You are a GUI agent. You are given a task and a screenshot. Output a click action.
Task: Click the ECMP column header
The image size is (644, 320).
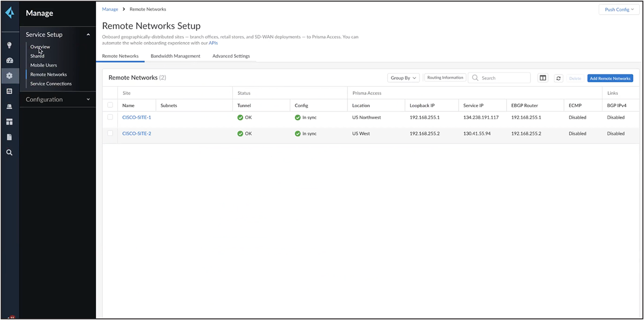[x=575, y=105]
